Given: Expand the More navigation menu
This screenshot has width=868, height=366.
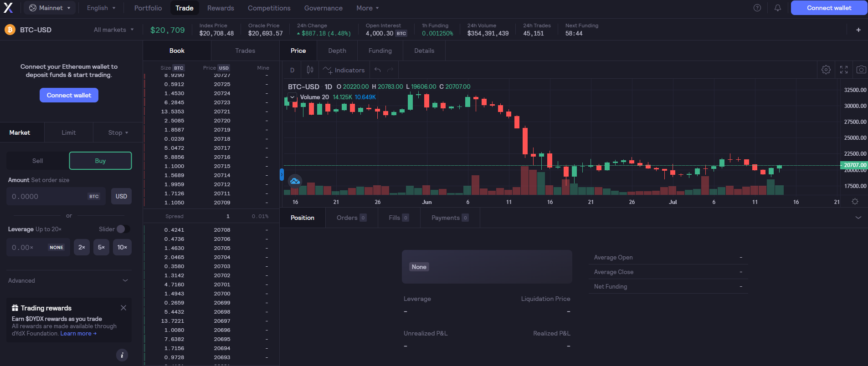Looking at the screenshot, I should pos(368,8).
